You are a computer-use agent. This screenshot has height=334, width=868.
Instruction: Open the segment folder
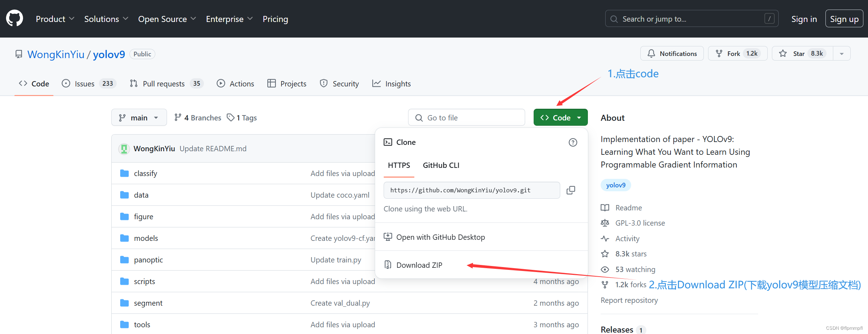tap(148, 303)
